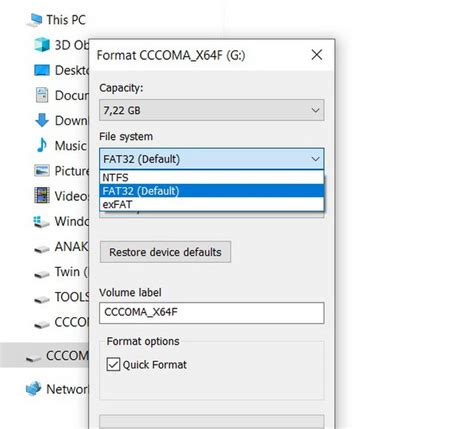Select the Desktop folder icon

[x=42, y=70]
